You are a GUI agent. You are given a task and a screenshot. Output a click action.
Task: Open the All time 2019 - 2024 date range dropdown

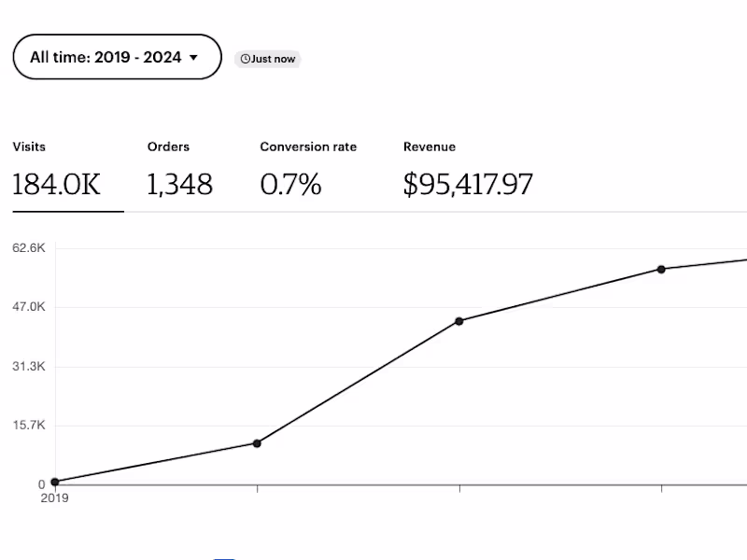(x=116, y=57)
